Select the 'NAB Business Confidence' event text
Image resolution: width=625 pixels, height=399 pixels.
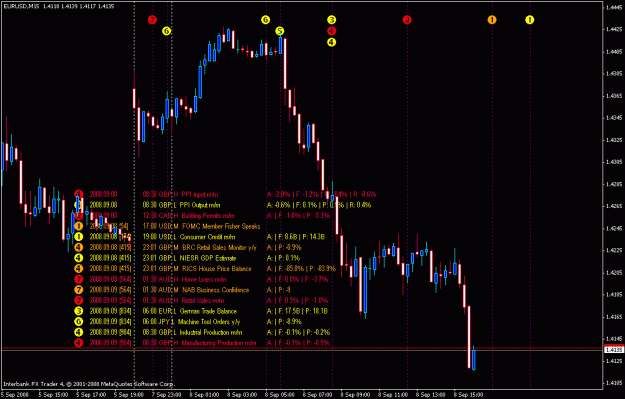[216, 290]
